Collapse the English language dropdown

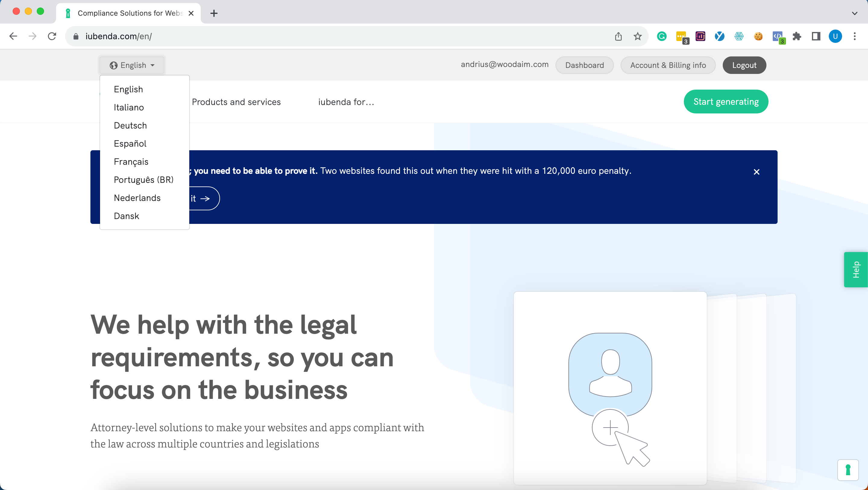click(x=132, y=65)
